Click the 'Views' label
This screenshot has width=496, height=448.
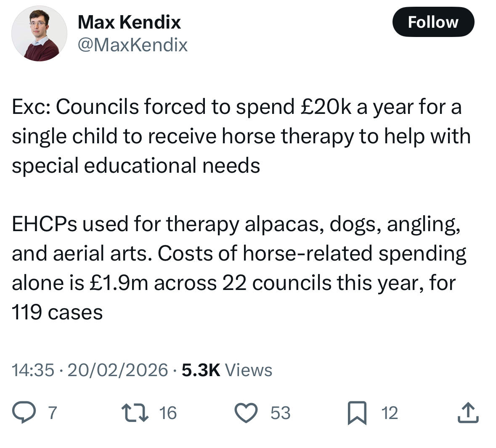(249, 370)
